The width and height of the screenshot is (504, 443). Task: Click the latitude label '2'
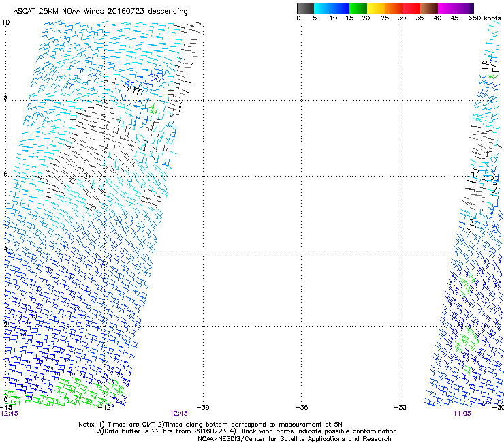coord(5,324)
